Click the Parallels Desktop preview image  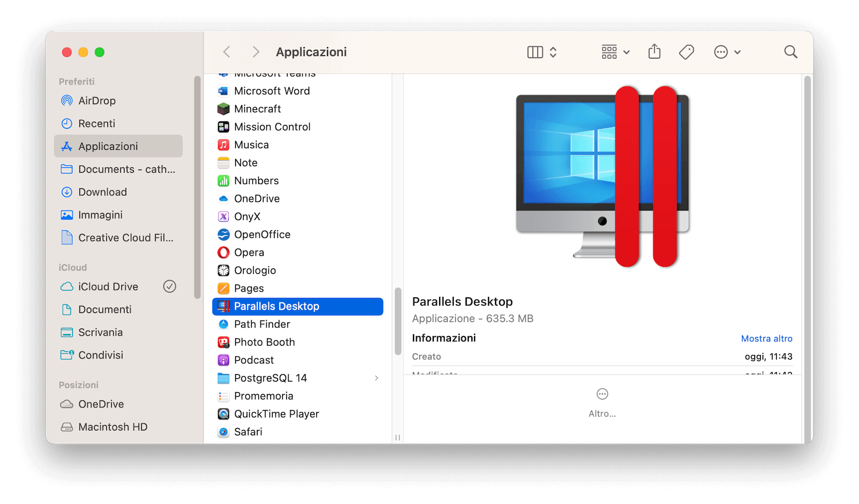602,177
